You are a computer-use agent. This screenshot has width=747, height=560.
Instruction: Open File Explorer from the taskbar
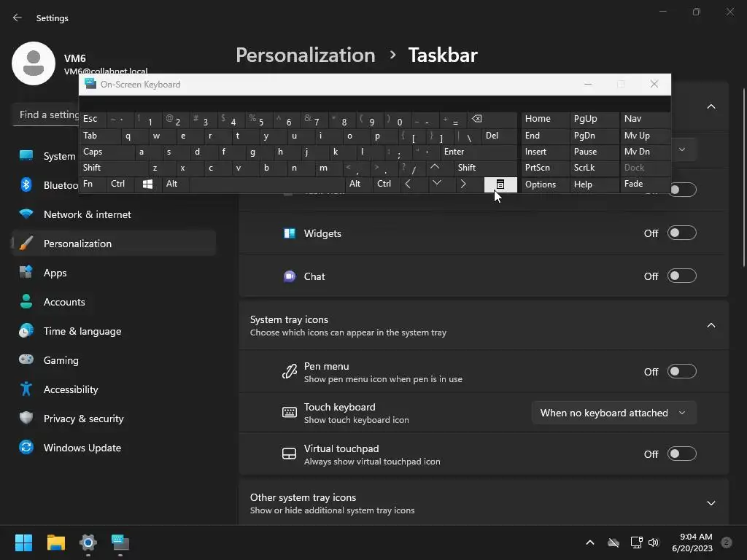55,542
